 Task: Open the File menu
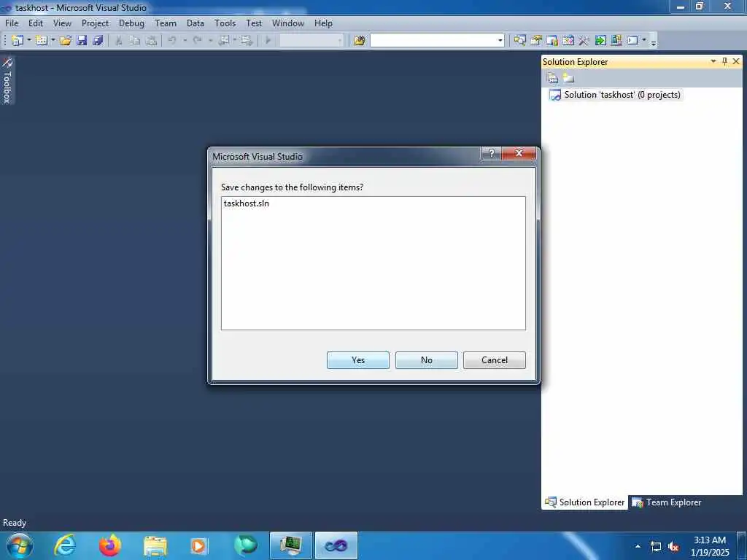pyautogui.click(x=12, y=23)
